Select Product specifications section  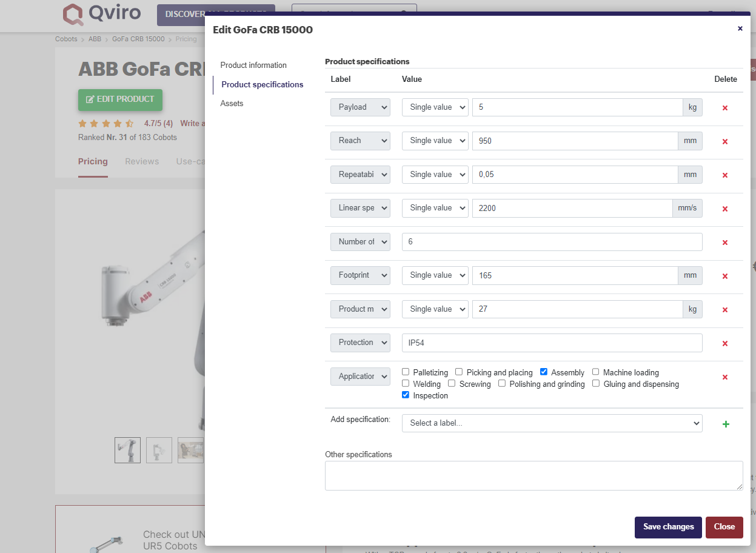263,85
